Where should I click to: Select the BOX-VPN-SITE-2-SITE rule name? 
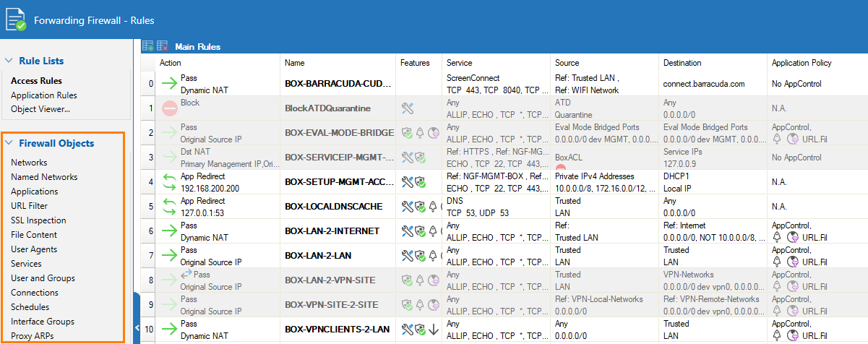click(x=332, y=305)
